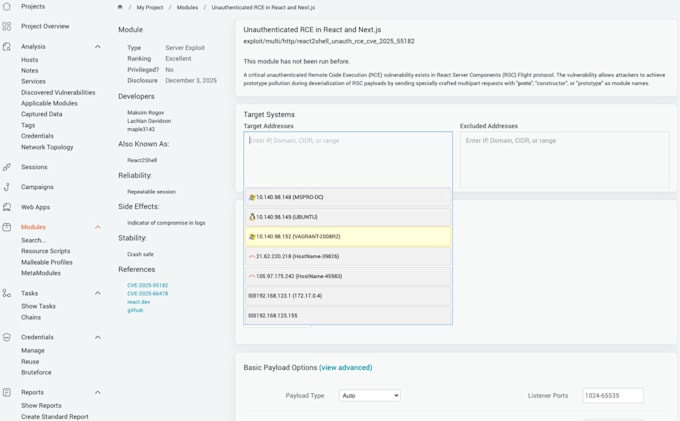
Task: Open Resource Scripts
Action: (x=46, y=251)
